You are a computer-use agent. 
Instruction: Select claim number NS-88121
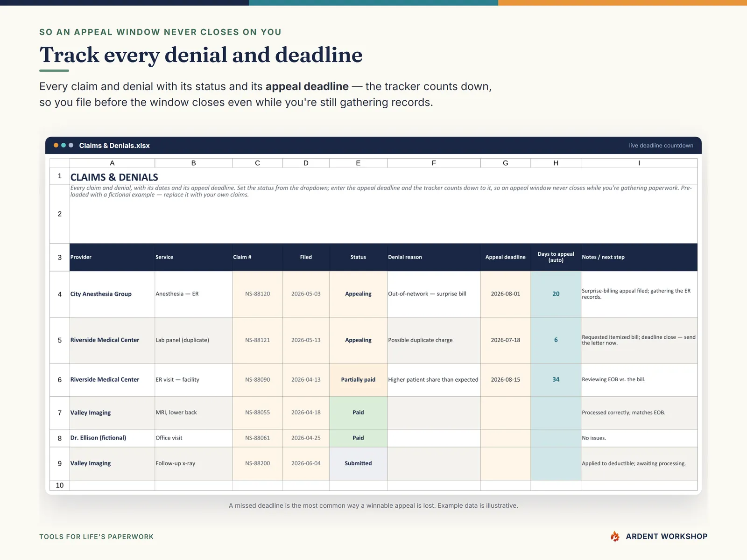click(258, 340)
